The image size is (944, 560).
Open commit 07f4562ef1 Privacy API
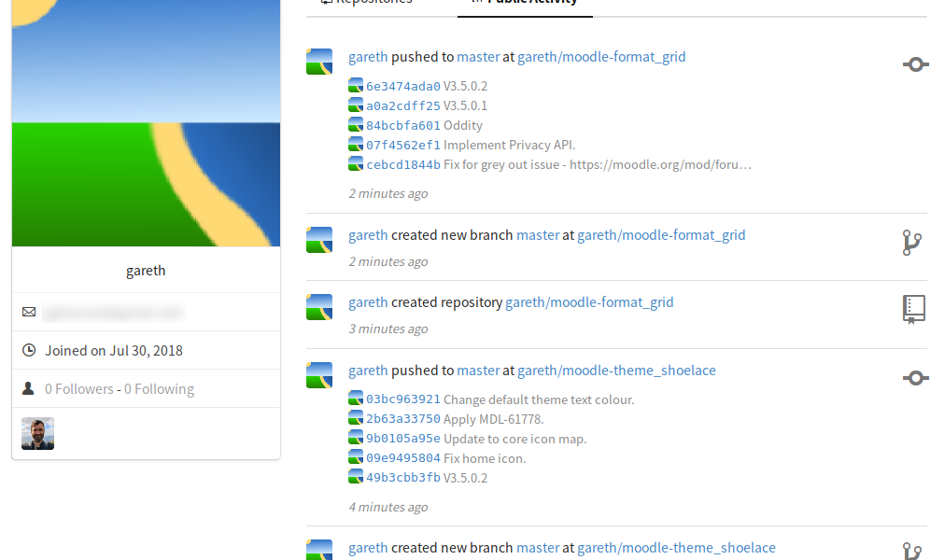pyautogui.click(x=403, y=145)
